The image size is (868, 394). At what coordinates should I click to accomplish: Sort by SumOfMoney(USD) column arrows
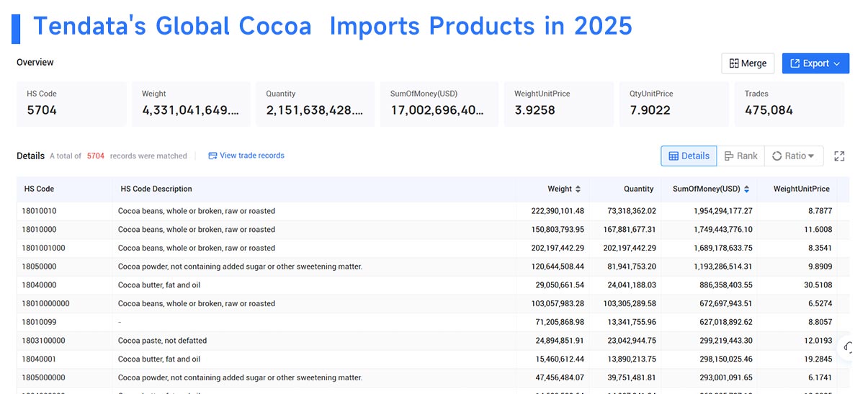(x=746, y=189)
